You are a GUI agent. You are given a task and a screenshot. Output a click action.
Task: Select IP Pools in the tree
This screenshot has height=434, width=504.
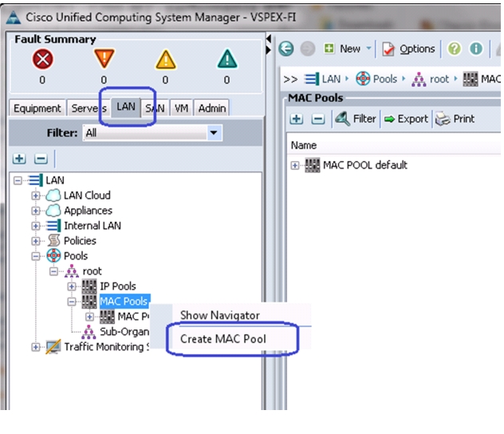(x=118, y=286)
